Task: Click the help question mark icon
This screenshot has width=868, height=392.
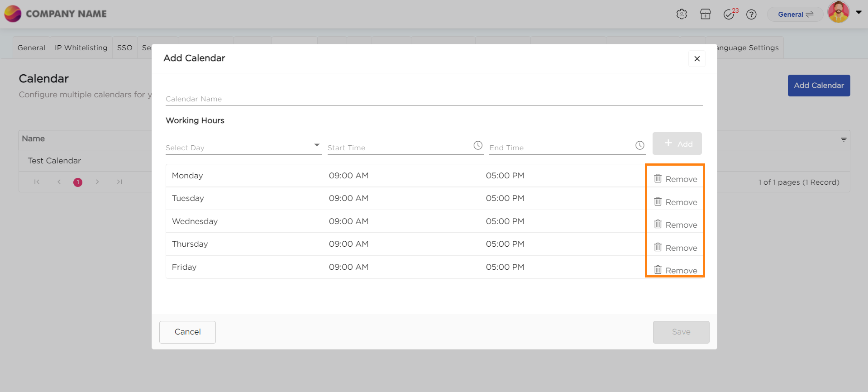Action: 751,14
